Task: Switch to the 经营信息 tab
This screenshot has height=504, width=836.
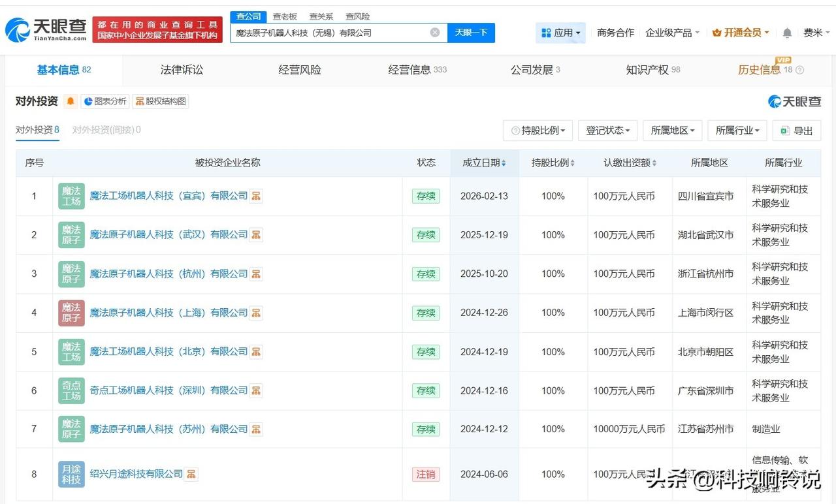Action: [x=417, y=70]
